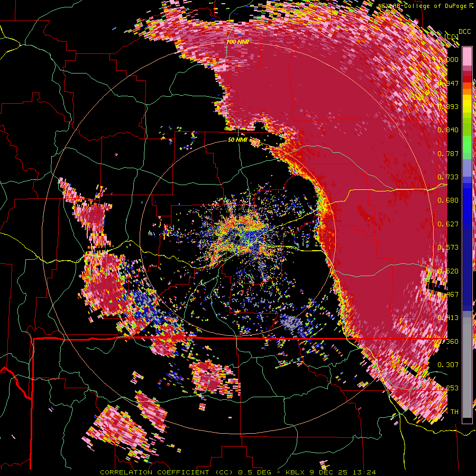
Task: Select the 0.787 scale value
Action: coord(448,153)
